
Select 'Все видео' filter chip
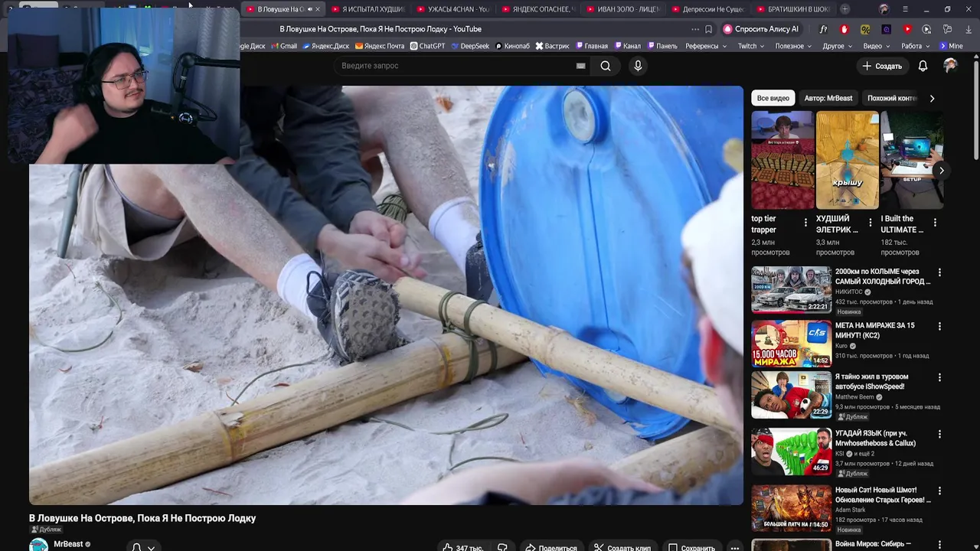click(773, 98)
